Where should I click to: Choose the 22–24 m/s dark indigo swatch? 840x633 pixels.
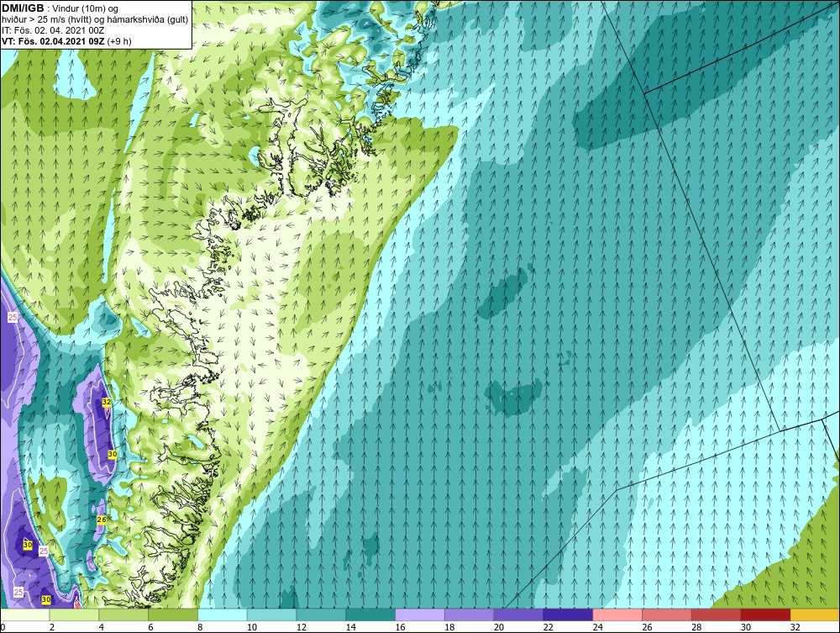click(x=568, y=615)
